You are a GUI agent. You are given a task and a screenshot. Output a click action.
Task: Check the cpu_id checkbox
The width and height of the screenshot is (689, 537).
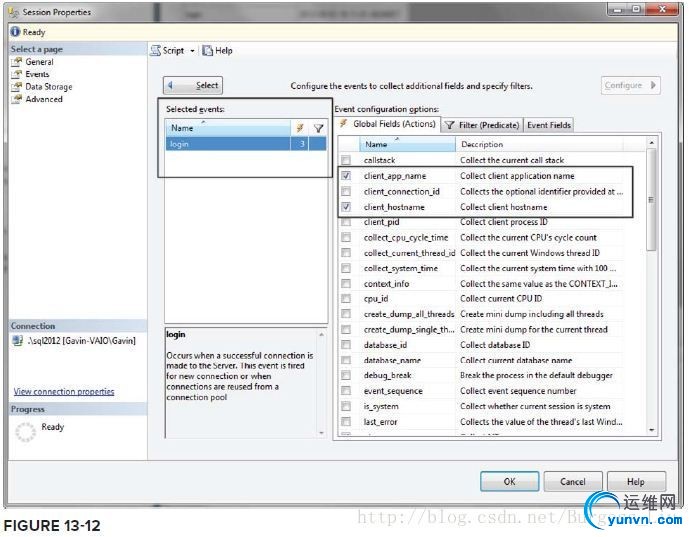[346, 299]
